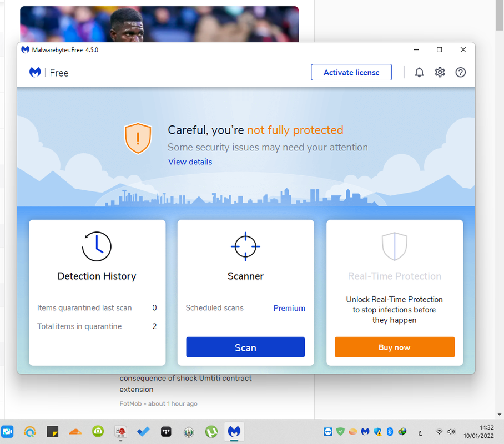The height and width of the screenshot is (444, 504).
Task: Click the footballer photo thumbnail in browser
Action: tap(159, 24)
